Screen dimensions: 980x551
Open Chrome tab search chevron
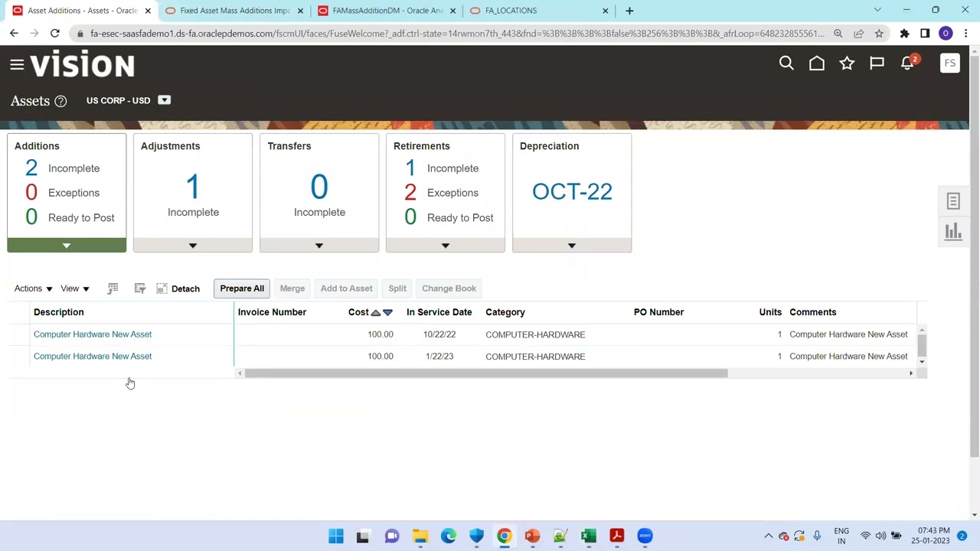click(877, 10)
